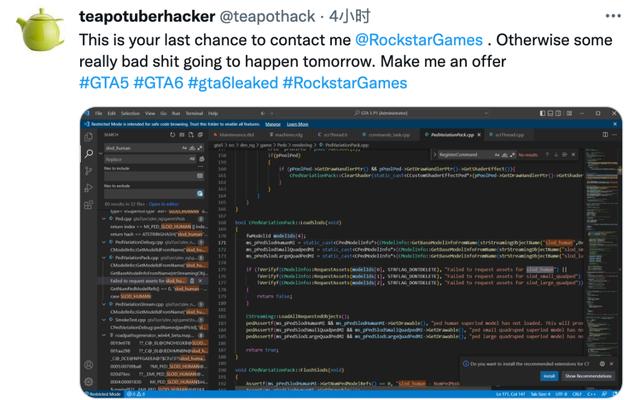Screen dimensions: 640x400
Task: Go to previous match in find widget
Action: (x=547, y=155)
